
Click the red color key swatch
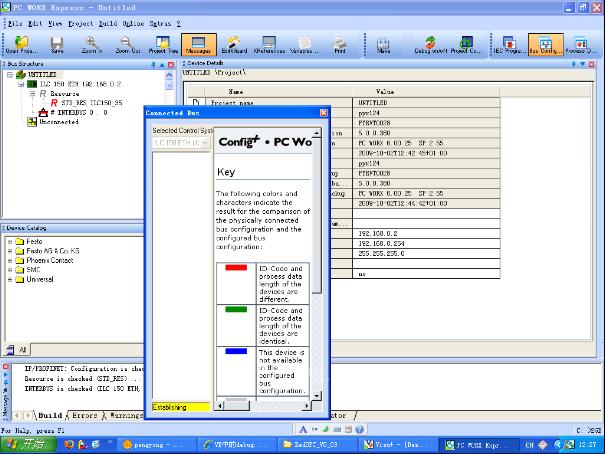click(236, 268)
